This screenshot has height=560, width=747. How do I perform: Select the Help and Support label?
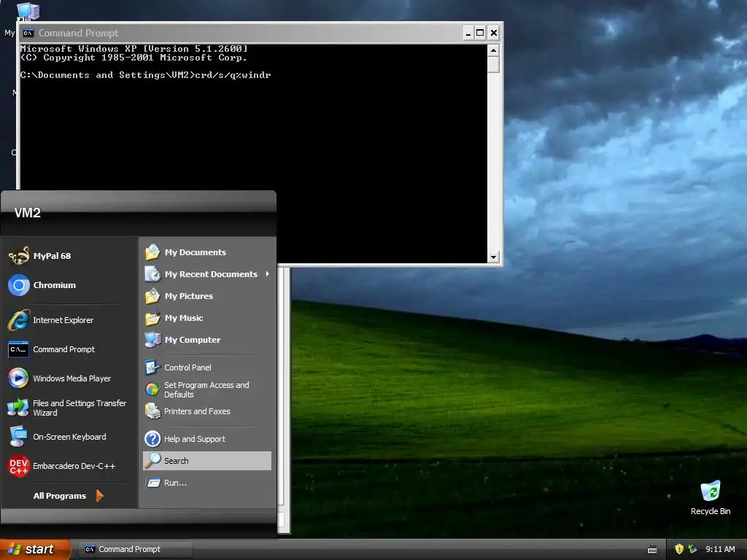coord(194,439)
